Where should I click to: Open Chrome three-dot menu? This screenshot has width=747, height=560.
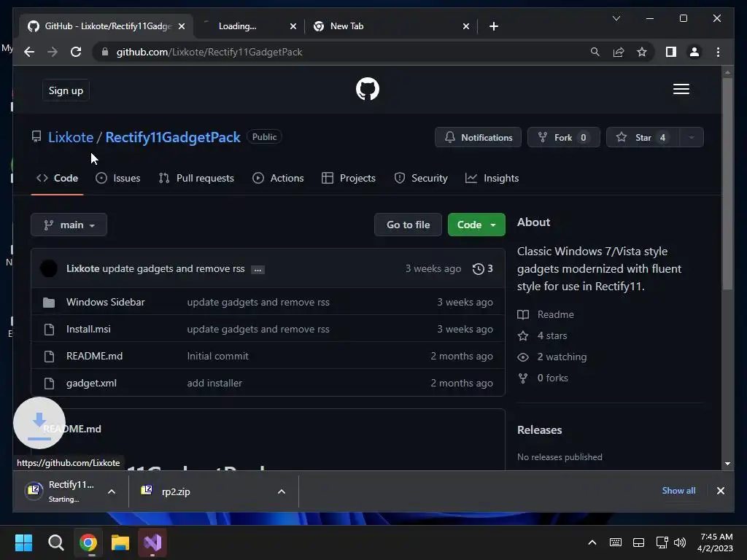pos(718,52)
